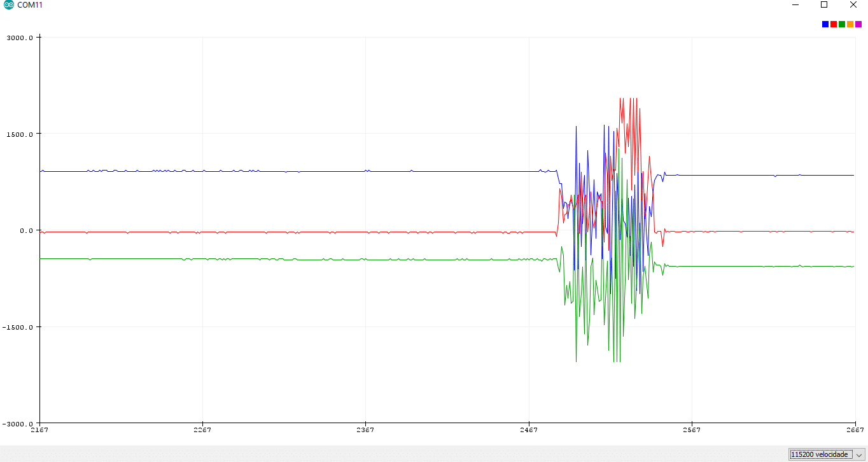Viewport: 868px width, 462px height.
Task: Click the 2367 x-axis label
Action: (365, 430)
